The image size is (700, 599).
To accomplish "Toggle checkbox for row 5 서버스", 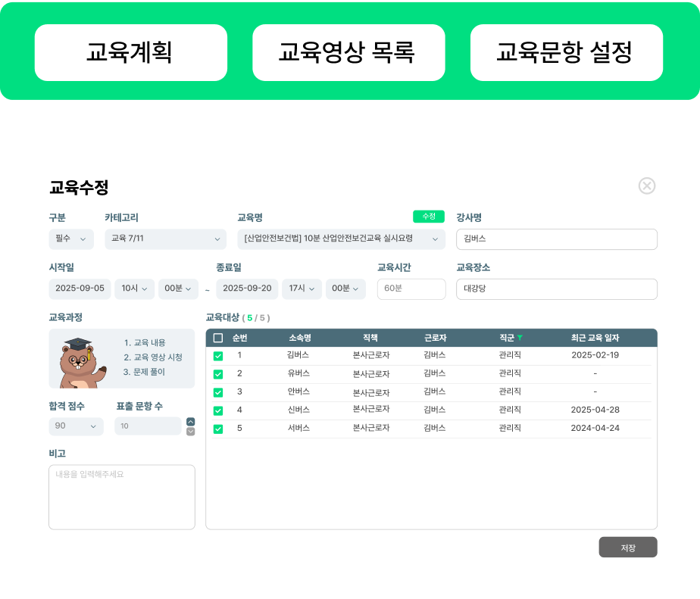I will (218, 429).
